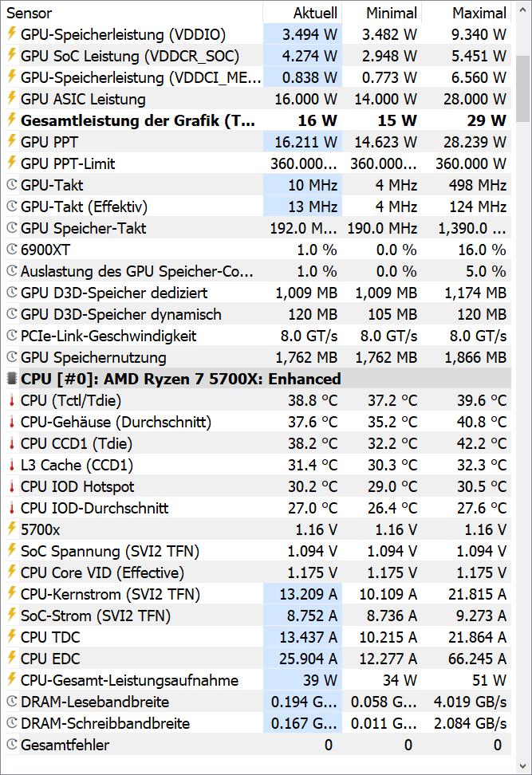532x775 pixels.
Task: Click the thermometer icon for L3 Cache (CCD1)
Action: [x=12, y=465]
